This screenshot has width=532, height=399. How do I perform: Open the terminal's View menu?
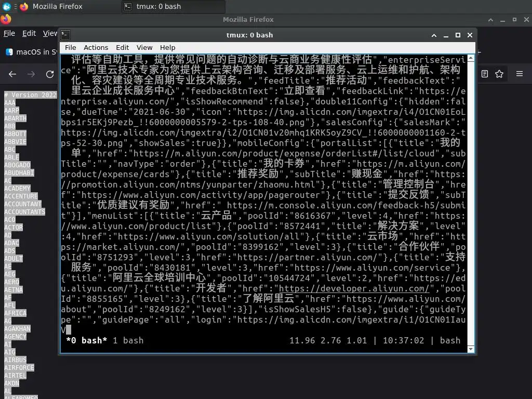(144, 47)
